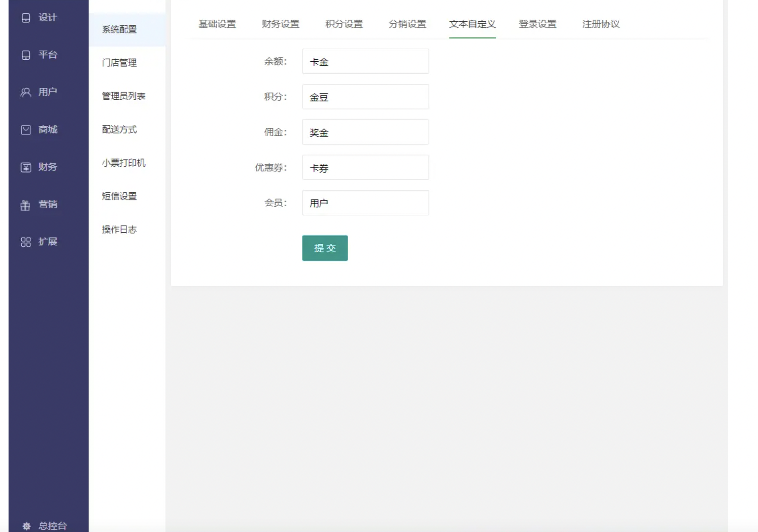758x532 pixels.
Task: Open the 商城 menu label
Action: coord(48,129)
